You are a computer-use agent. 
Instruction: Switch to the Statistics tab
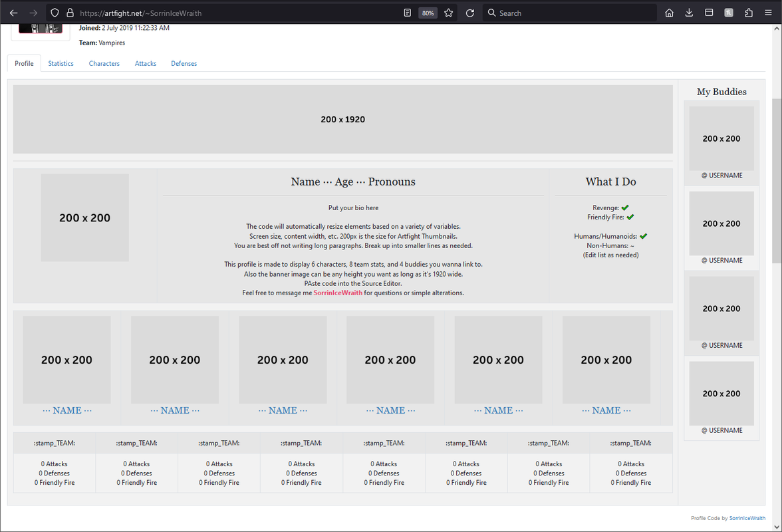coord(61,64)
